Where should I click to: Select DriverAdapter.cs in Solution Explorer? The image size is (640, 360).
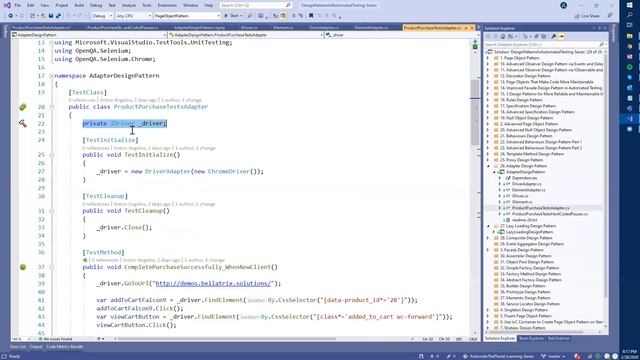[x=527, y=184]
